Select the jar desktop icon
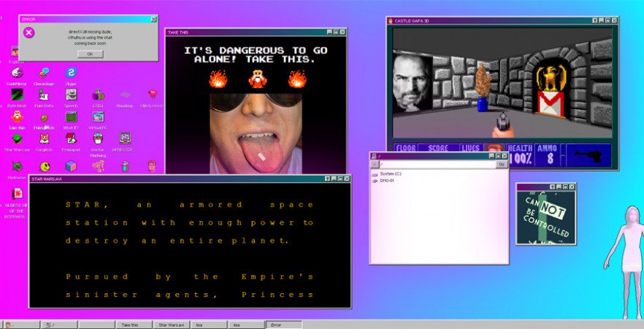The width and height of the screenshot is (644, 329). coord(126,166)
